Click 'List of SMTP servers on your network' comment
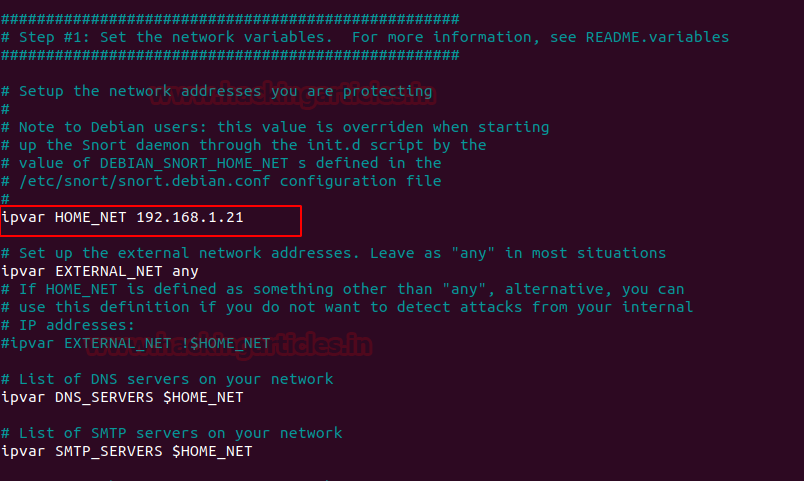Image resolution: width=804 pixels, height=481 pixels. [180, 433]
